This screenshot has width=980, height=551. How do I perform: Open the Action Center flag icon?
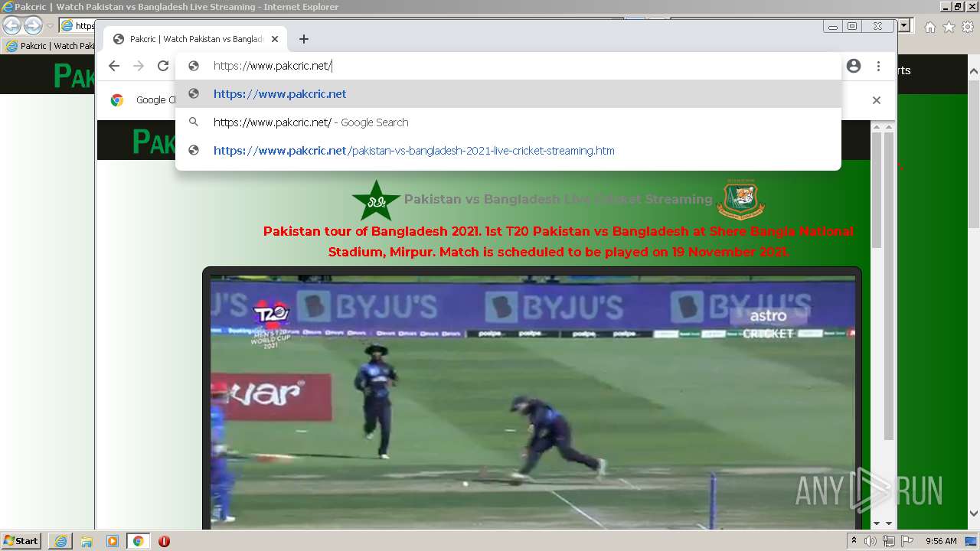906,541
